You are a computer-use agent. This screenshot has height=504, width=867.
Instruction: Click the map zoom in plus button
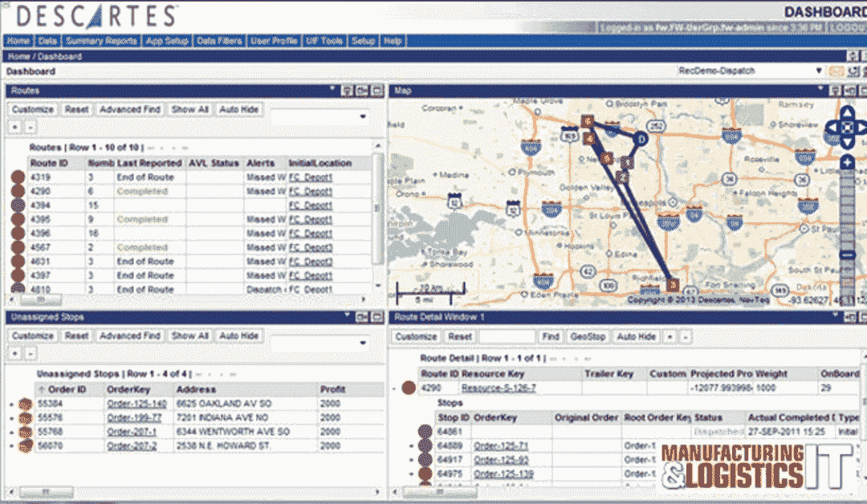pyautogui.click(x=846, y=161)
